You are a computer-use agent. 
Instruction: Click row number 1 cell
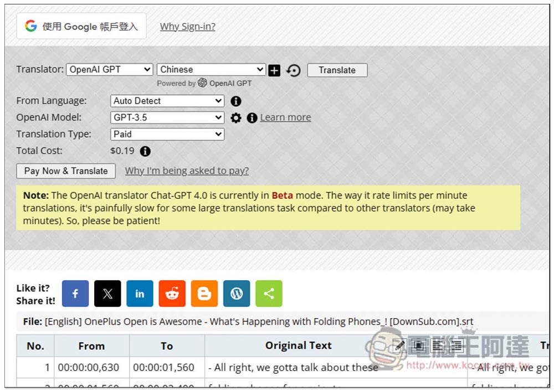click(x=35, y=368)
